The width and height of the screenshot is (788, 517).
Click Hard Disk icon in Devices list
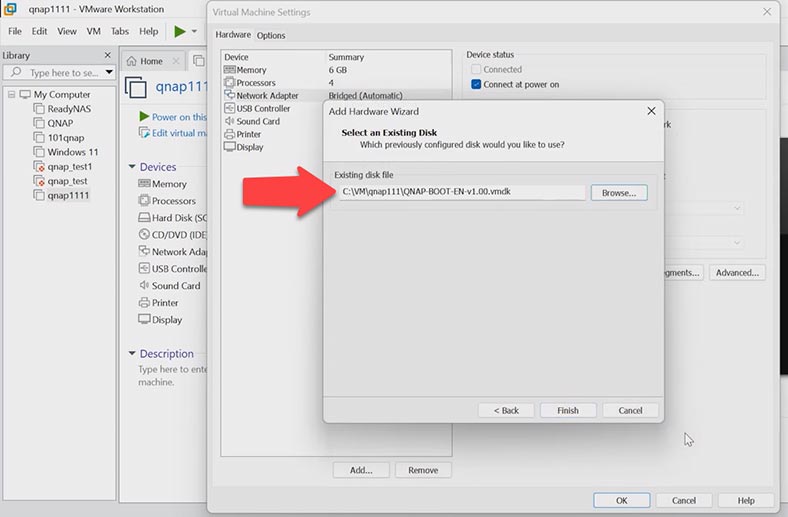[x=144, y=218]
